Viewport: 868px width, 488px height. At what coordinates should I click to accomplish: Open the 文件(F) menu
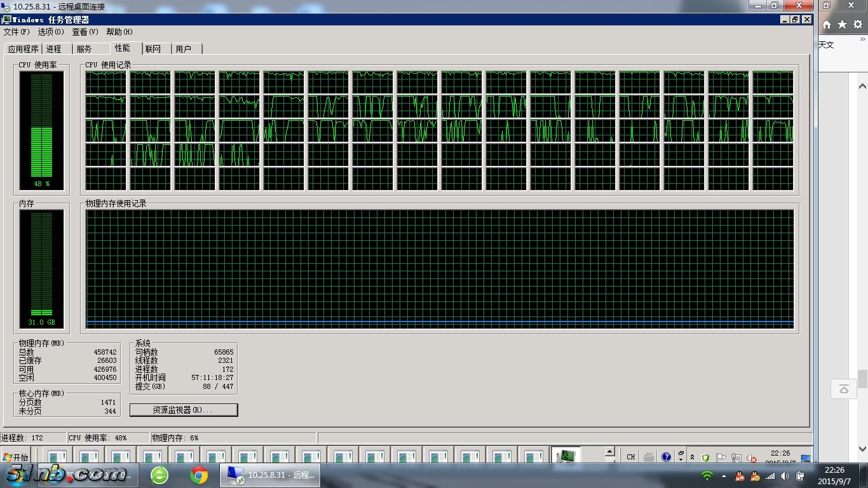tap(17, 32)
